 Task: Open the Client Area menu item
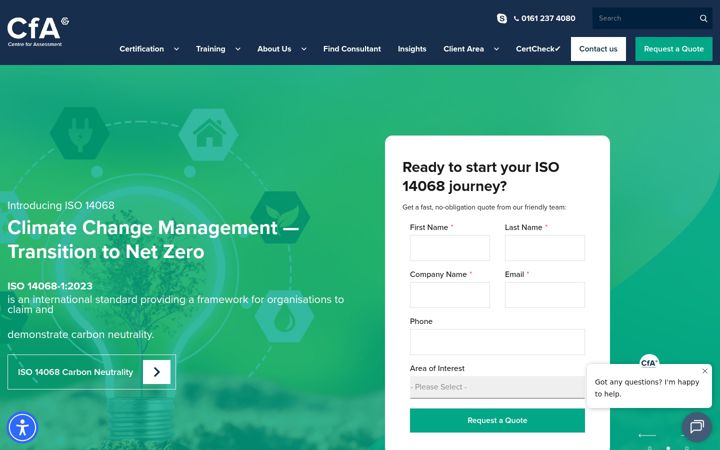point(463,49)
